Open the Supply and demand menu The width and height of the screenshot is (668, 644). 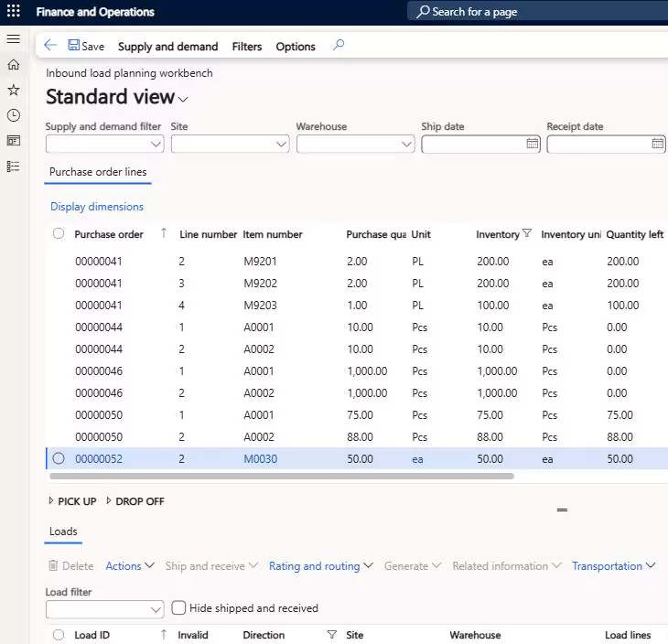pos(167,47)
